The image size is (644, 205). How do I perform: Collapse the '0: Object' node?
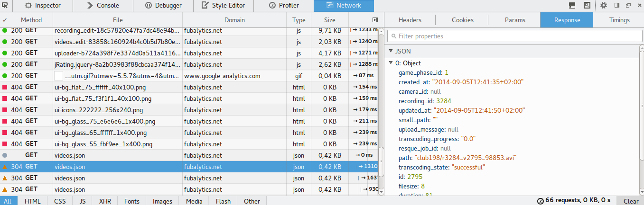click(391, 63)
